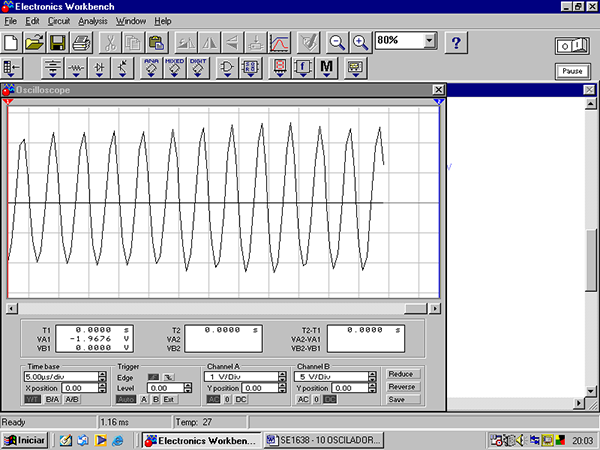600x450 pixels.
Task: Save the circuit with floppy disk icon
Action: coord(58,42)
